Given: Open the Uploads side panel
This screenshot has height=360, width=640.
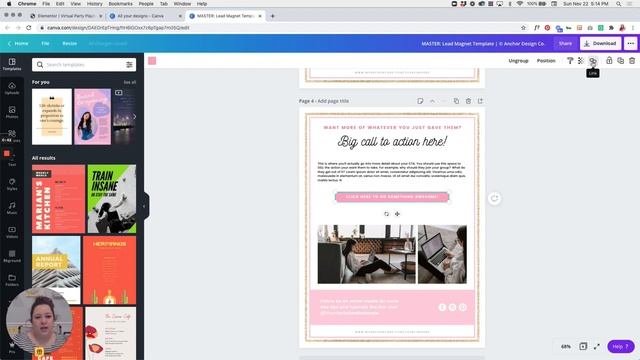Looking at the screenshot, I should 12,88.
